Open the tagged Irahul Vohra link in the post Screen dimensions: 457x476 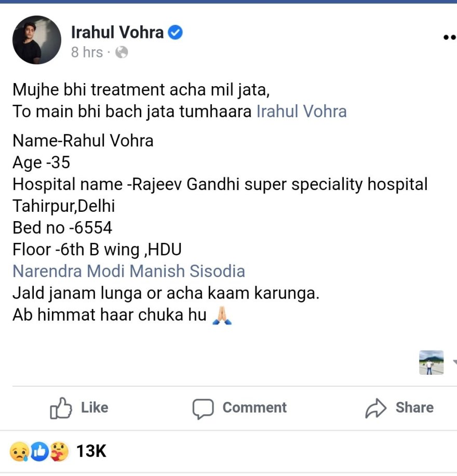pos(300,111)
